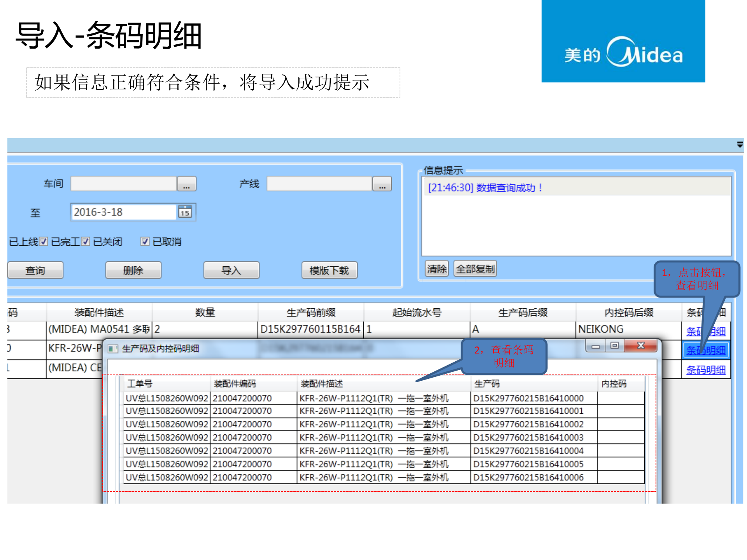
Task: Click the 导入 import button
Action: click(x=231, y=270)
